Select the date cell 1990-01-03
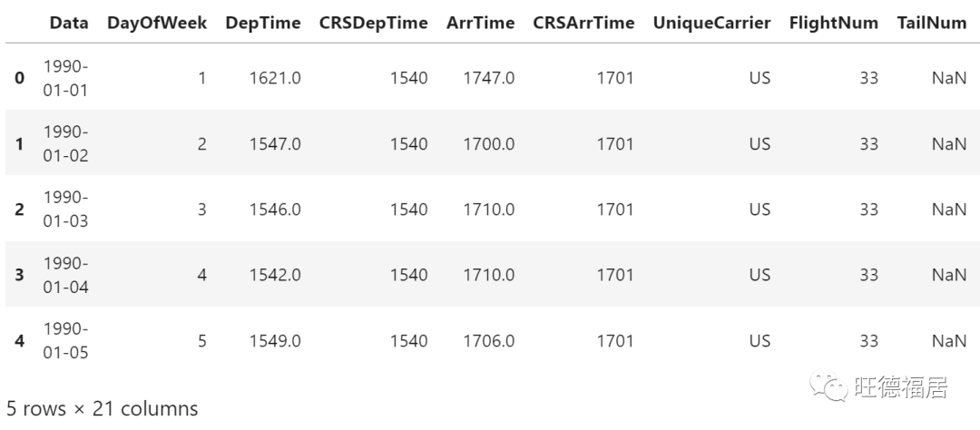The width and height of the screenshot is (980, 430). 65,210
